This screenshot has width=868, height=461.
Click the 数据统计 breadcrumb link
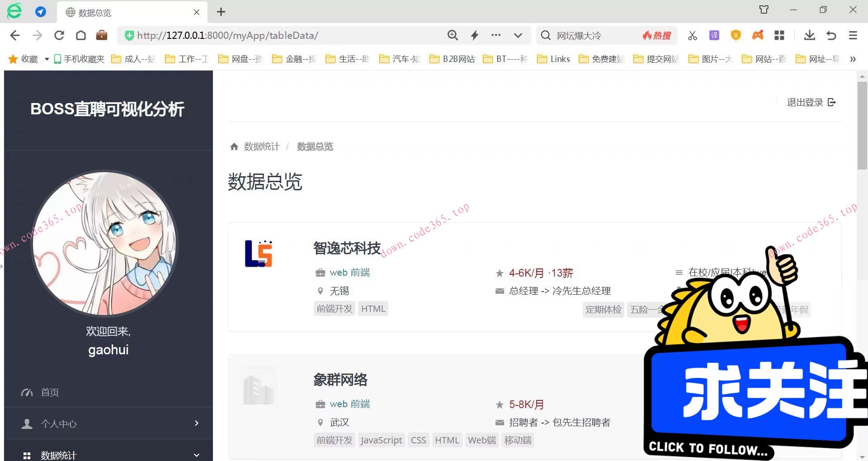coord(261,146)
